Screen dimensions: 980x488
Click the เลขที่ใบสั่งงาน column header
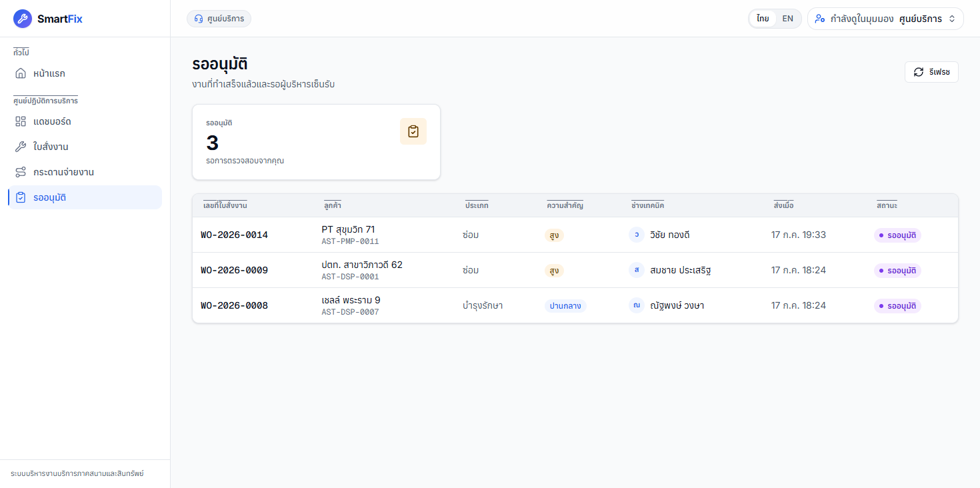pos(225,205)
